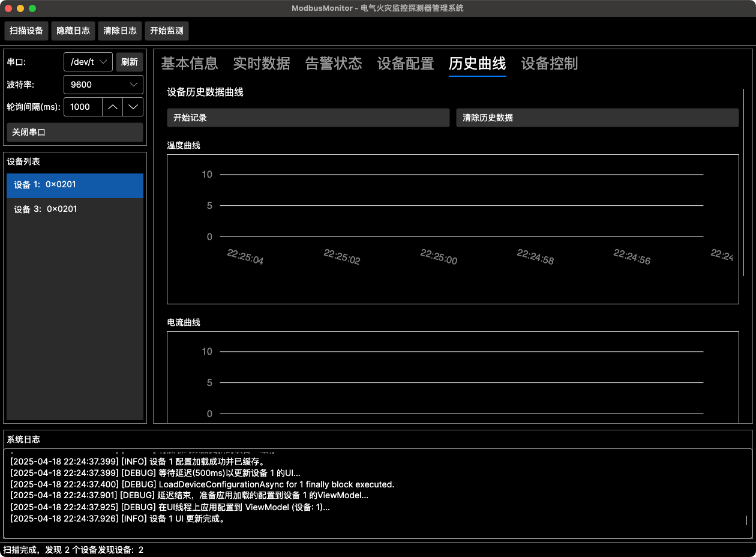Click the 轮询间隔 1000 input field
The height and width of the screenshot is (557, 756).
pos(83,107)
